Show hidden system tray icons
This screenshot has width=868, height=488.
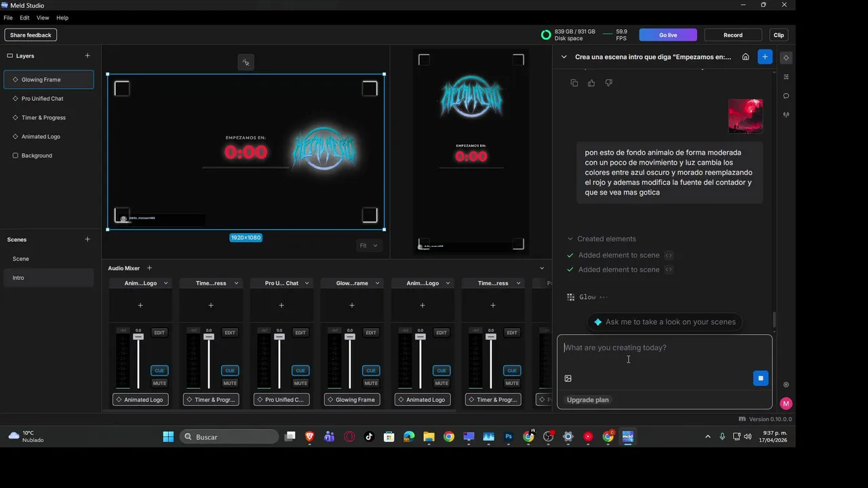pos(708,437)
